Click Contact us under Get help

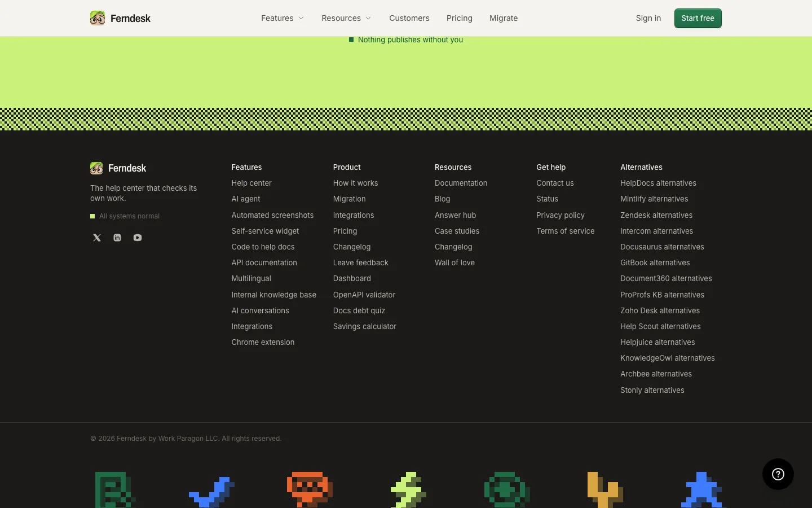point(555,183)
